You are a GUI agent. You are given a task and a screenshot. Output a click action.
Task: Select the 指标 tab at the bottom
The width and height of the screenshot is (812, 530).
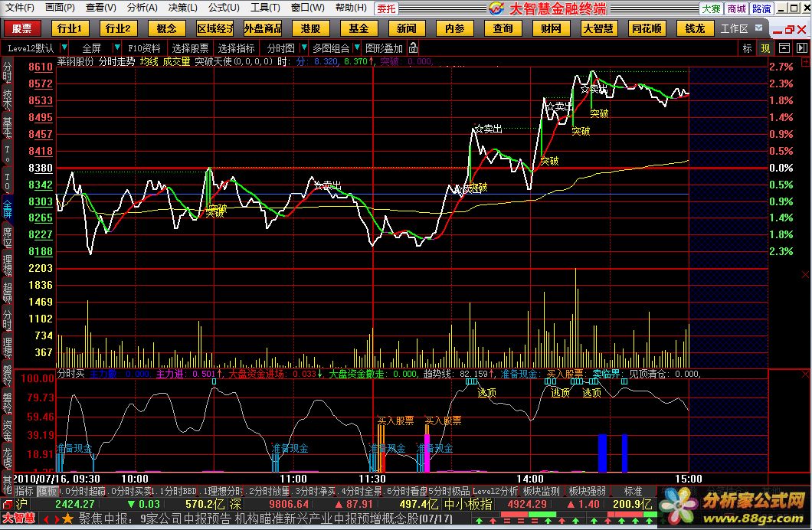pyautogui.click(x=24, y=491)
